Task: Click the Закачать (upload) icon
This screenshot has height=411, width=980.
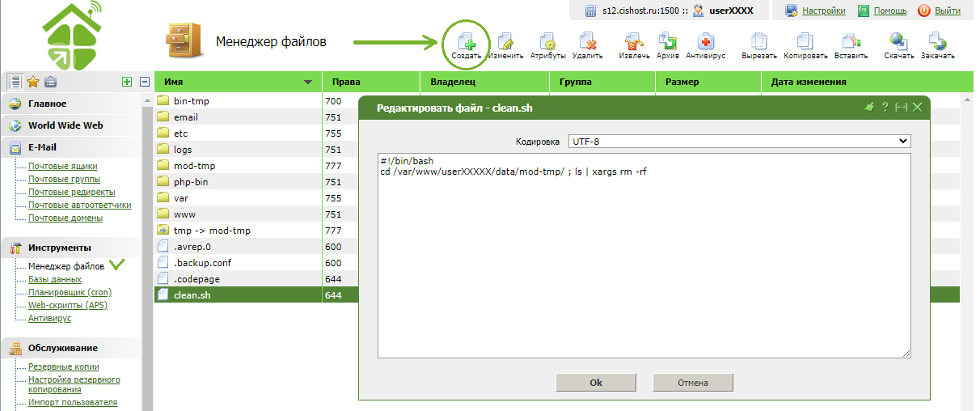Action: click(936, 42)
